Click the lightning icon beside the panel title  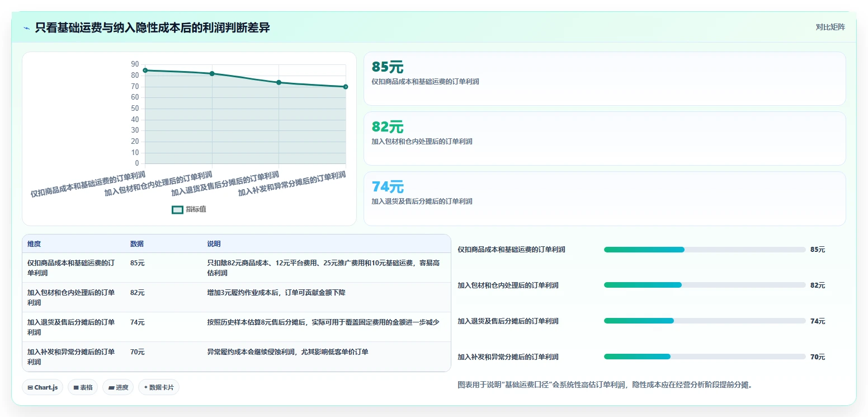(27, 28)
